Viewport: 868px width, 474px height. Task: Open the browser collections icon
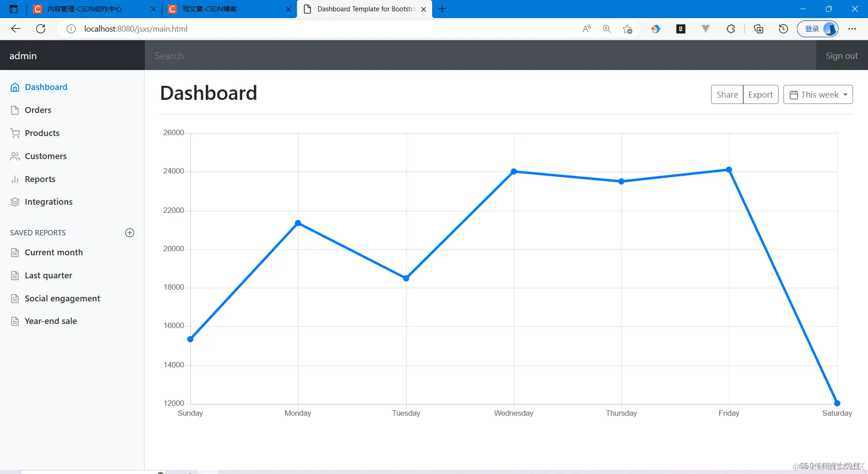click(759, 29)
